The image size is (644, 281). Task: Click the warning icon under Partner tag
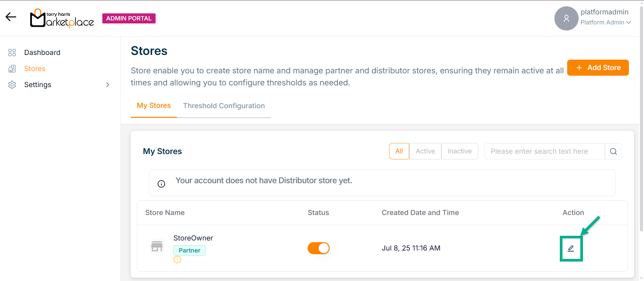pos(177,260)
